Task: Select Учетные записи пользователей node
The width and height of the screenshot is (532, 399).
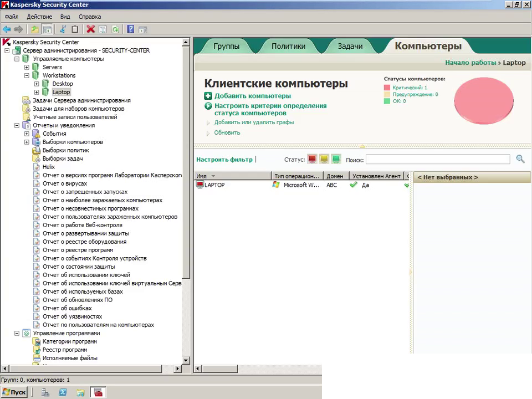Action: [x=75, y=117]
